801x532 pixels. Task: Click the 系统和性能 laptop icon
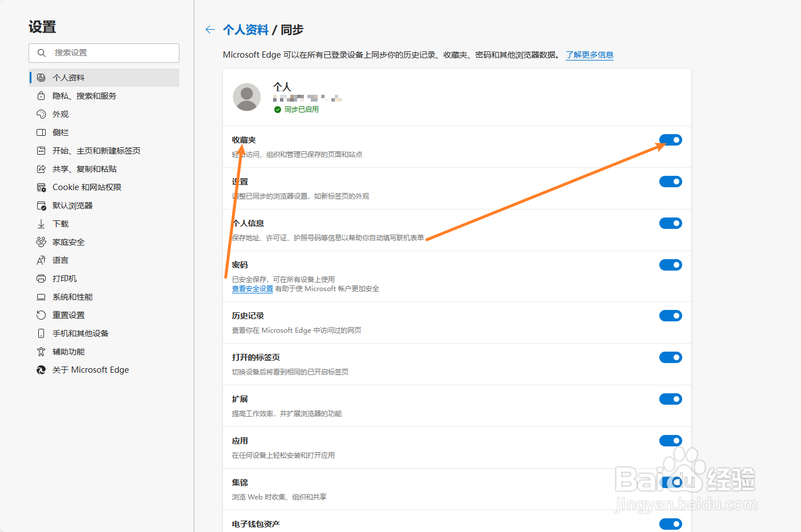tap(41, 297)
